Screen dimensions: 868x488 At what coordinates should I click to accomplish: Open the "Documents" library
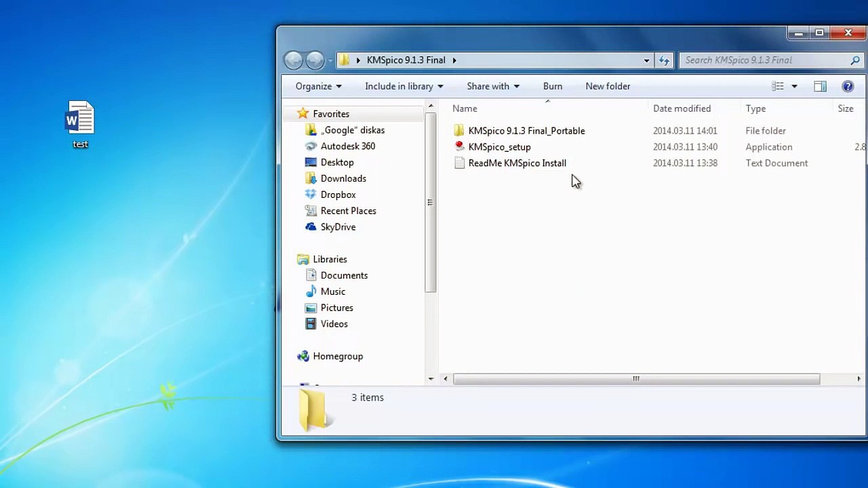point(344,275)
